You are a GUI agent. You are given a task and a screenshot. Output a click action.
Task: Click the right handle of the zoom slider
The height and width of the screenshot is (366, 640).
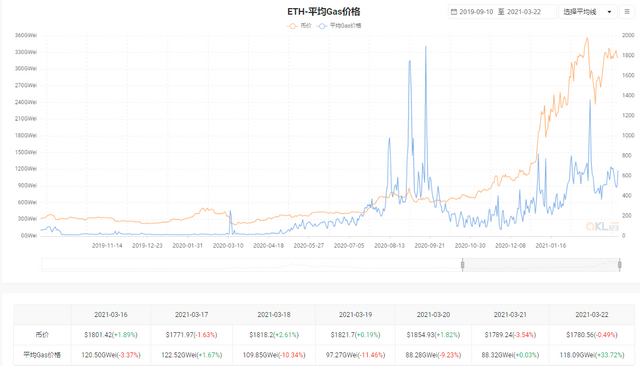[620, 265]
